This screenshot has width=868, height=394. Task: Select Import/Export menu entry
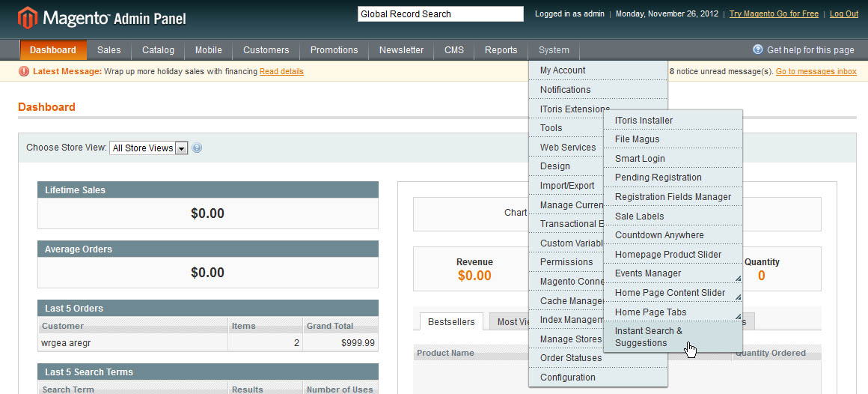[x=566, y=186]
